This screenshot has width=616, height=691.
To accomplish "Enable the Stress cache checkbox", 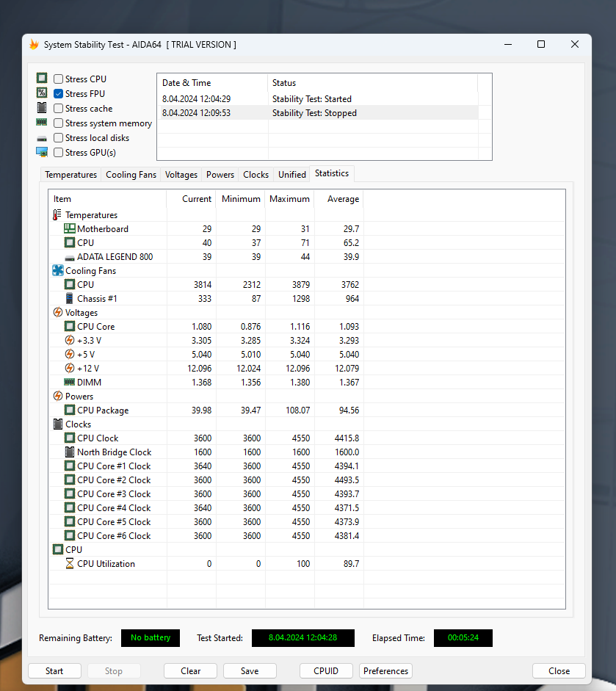I will (x=58, y=109).
